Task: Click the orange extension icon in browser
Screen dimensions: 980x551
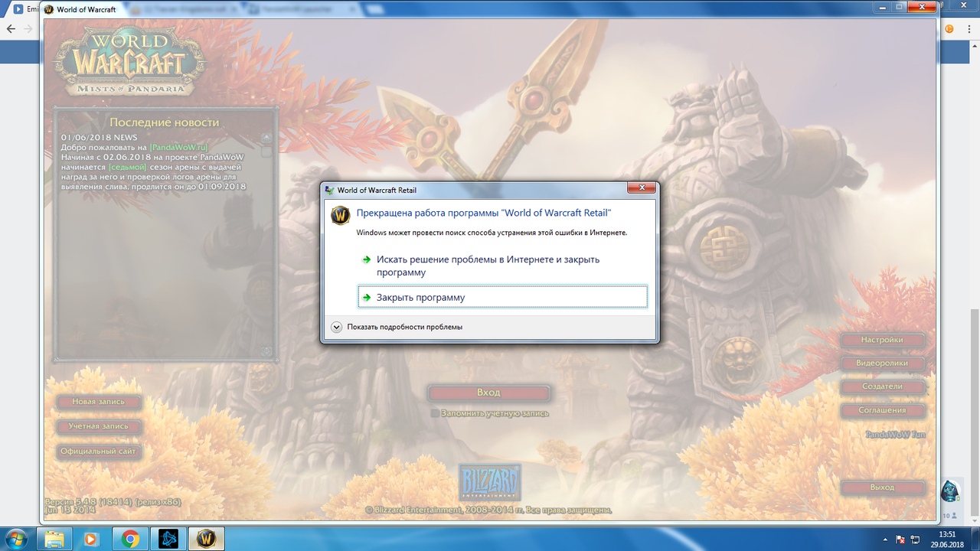Action: (949, 29)
